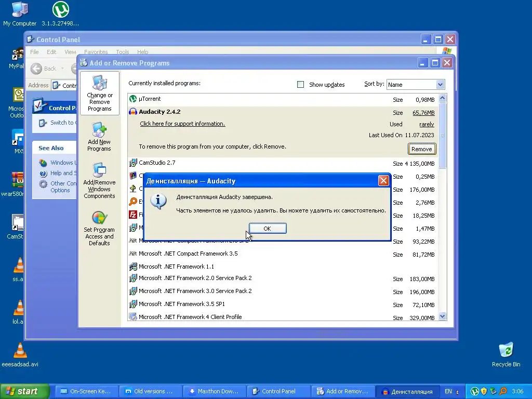
Task: Click the security shield tray icon
Action: 484,391
